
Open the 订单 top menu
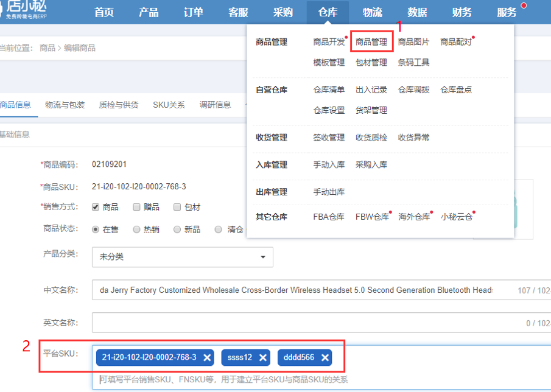tap(194, 12)
